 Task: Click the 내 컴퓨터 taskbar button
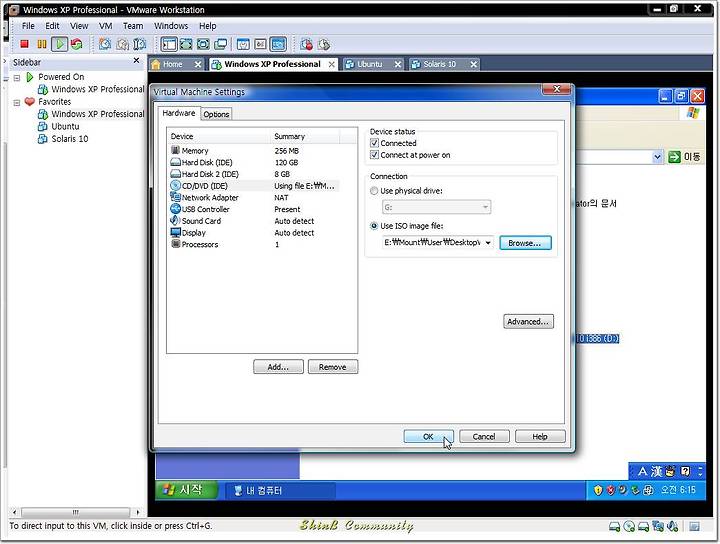coord(280,490)
